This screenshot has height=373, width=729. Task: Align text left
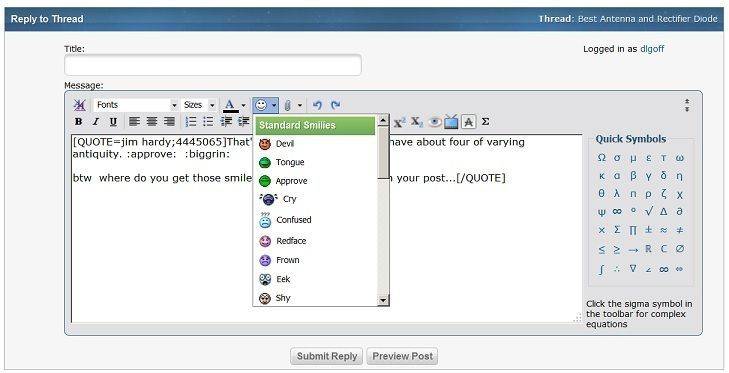(x=134, y=122)
